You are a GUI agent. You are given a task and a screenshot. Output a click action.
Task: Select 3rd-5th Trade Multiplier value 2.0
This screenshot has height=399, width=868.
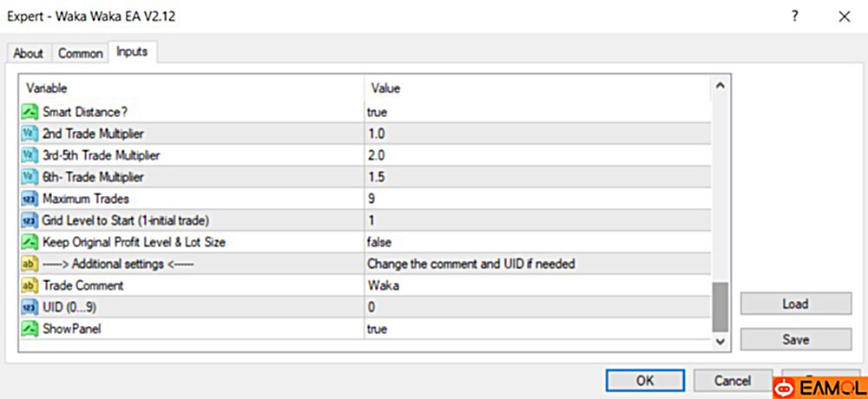377,155
